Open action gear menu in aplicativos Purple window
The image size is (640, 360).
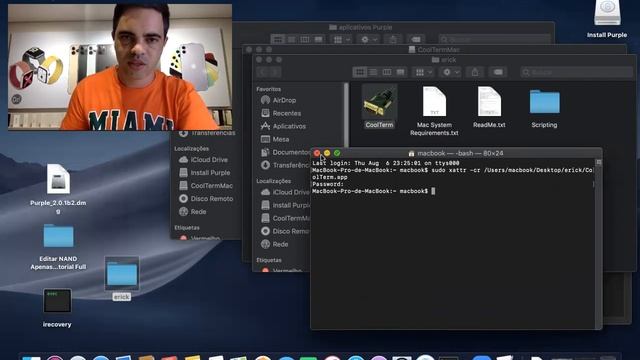pos(369,40)
